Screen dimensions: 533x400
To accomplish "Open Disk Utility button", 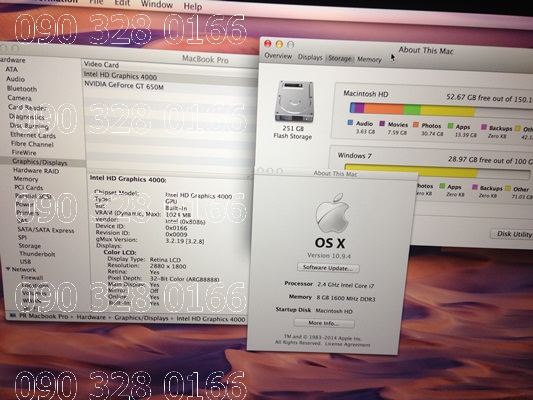I will [x=512, y=234].
